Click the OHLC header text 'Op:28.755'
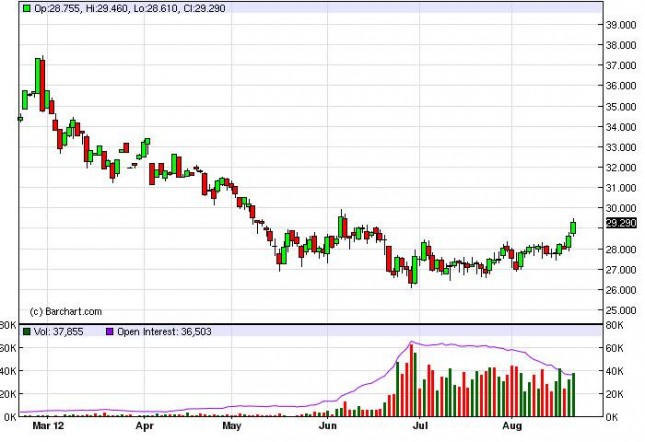 [57, 8]
